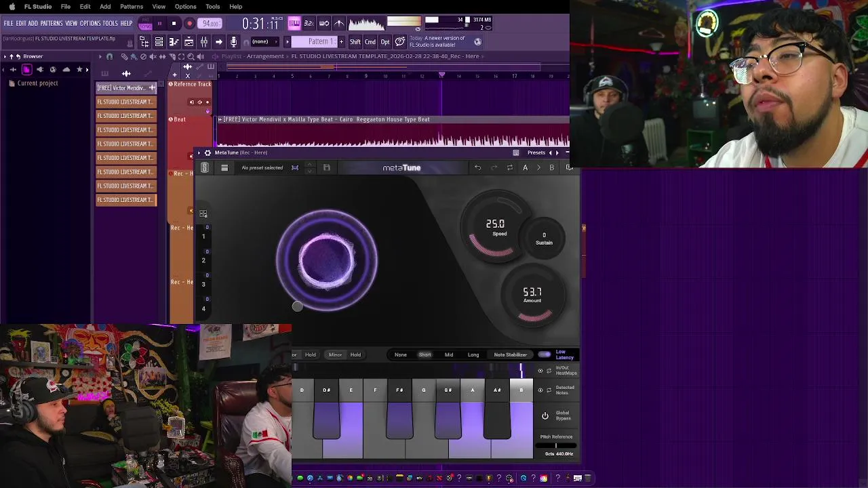Open the FILE menu in FL Studio

(9, 24)
